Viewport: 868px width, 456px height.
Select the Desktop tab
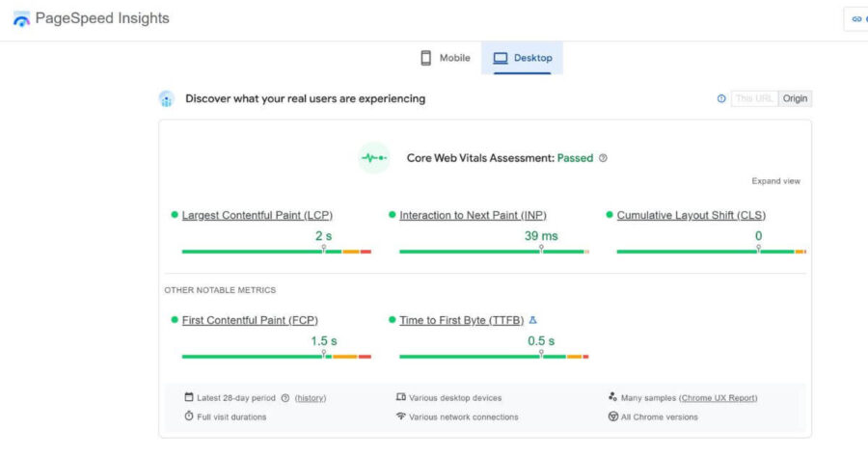[x=522, y=58]
